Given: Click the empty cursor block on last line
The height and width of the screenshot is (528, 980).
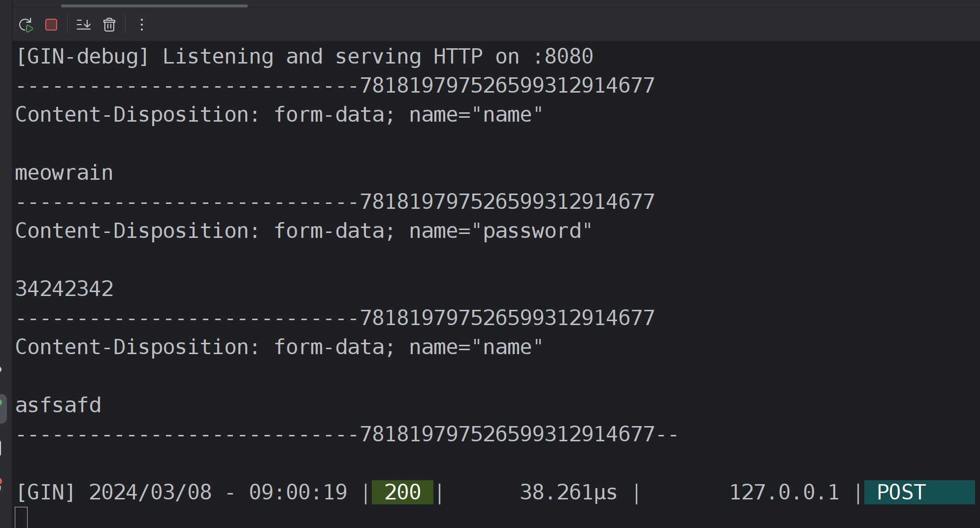Looking at the screenshot, I should [x=21, y=517].
